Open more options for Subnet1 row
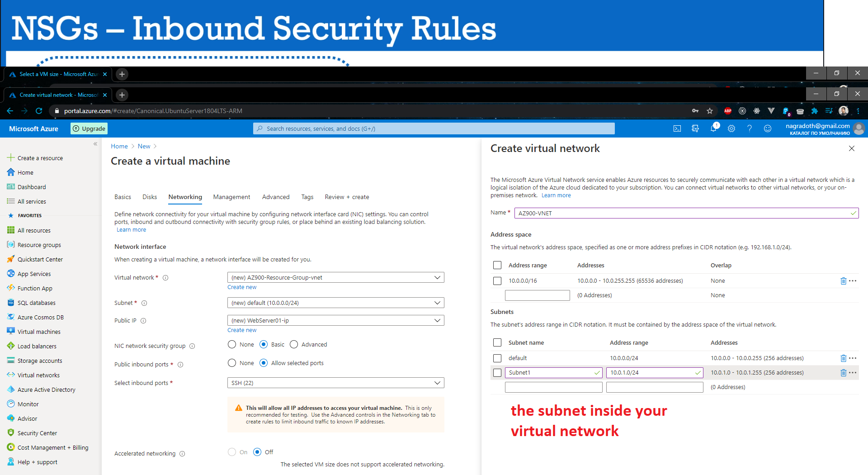Viewport: 868px width, 475px height. coord(853,373)
